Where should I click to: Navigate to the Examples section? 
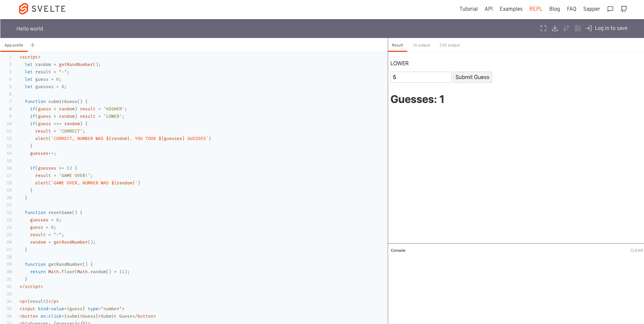coord(511,9)
